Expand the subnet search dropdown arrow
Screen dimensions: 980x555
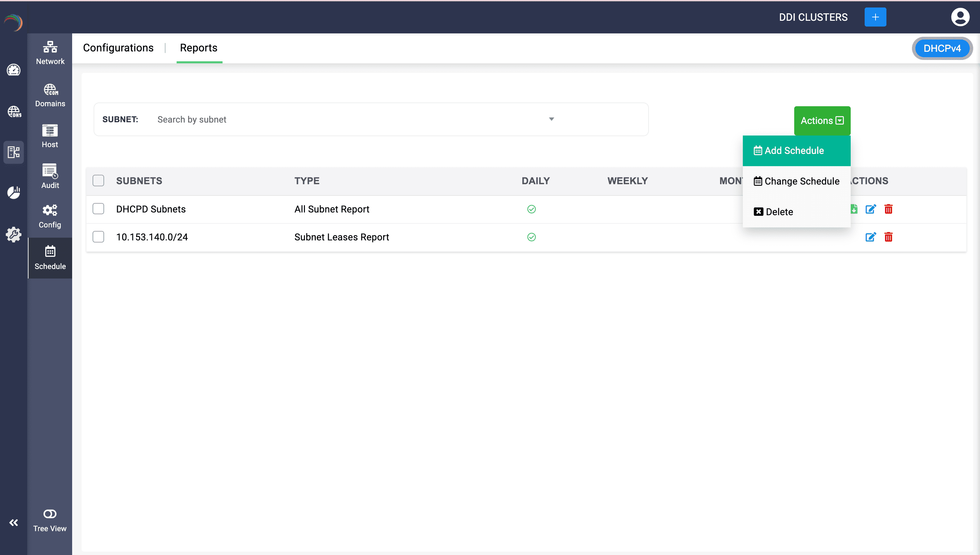551,119
